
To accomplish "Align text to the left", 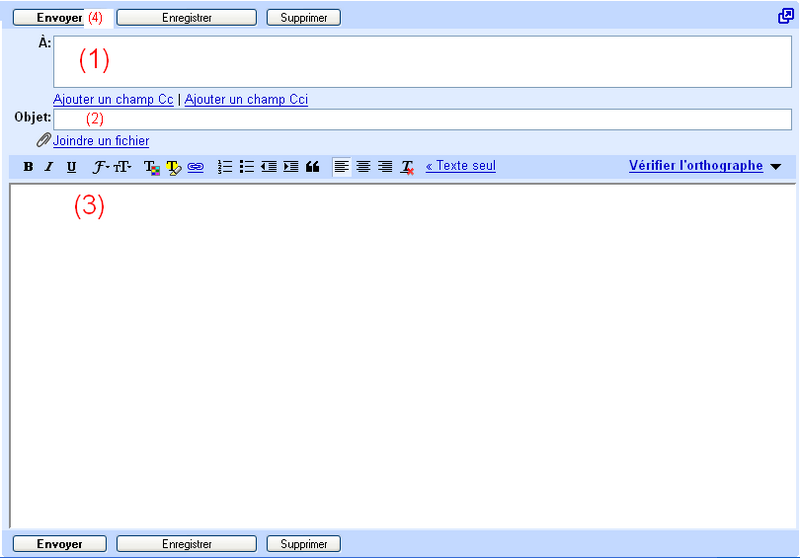I will tap(341, 166).
